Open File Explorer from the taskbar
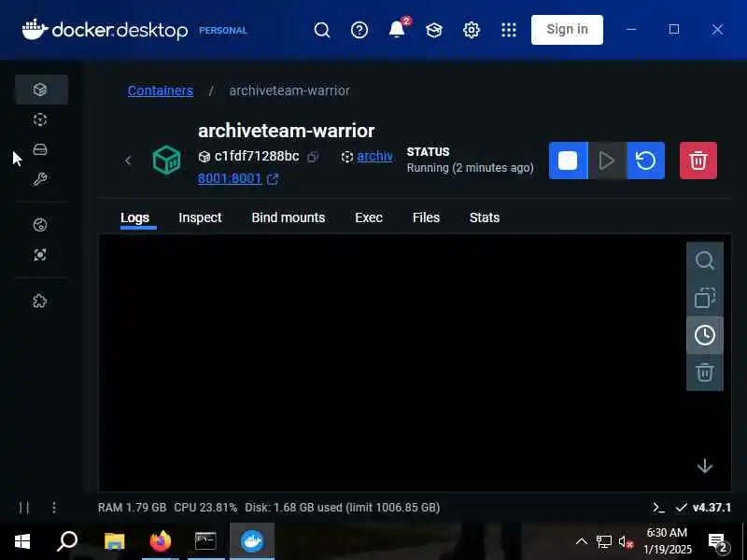The width and height of the screenshot is (747, 560). [x=114, y=541]
